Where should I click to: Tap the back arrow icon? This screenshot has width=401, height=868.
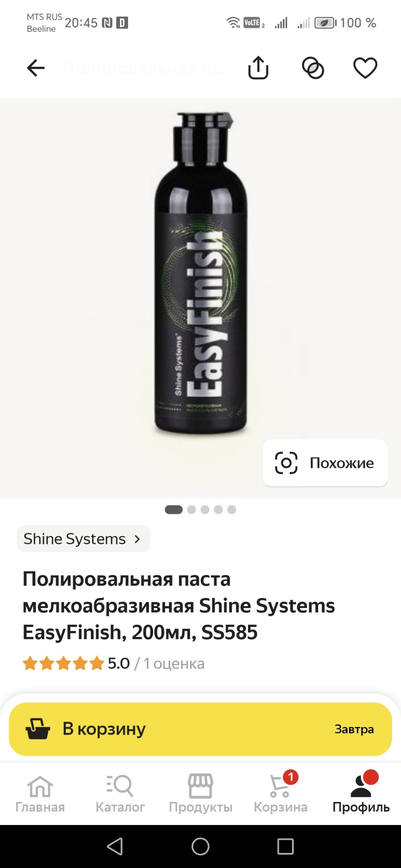[36, 68]
